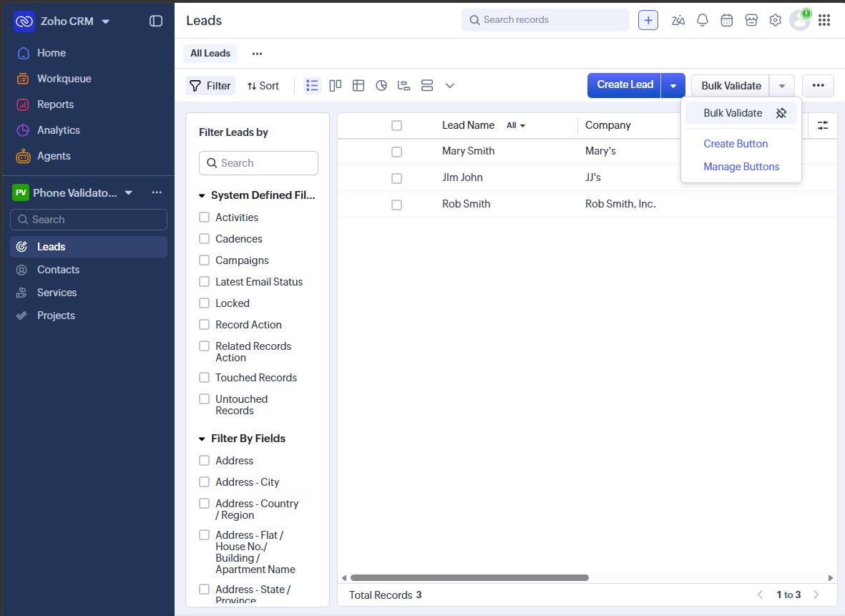Go to next page arrow
The height and width of the screenshot is (616, 845).
pyautogui.click(x=816, y=595)
